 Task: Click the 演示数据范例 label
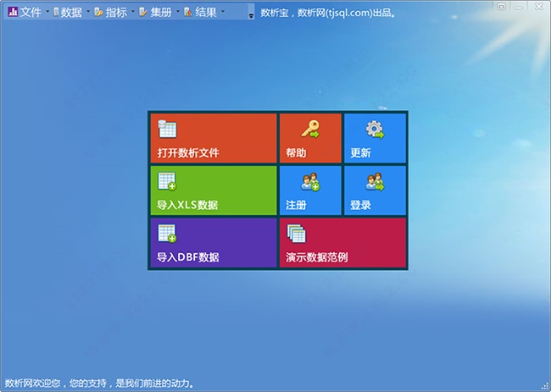[x=317, y=257]
